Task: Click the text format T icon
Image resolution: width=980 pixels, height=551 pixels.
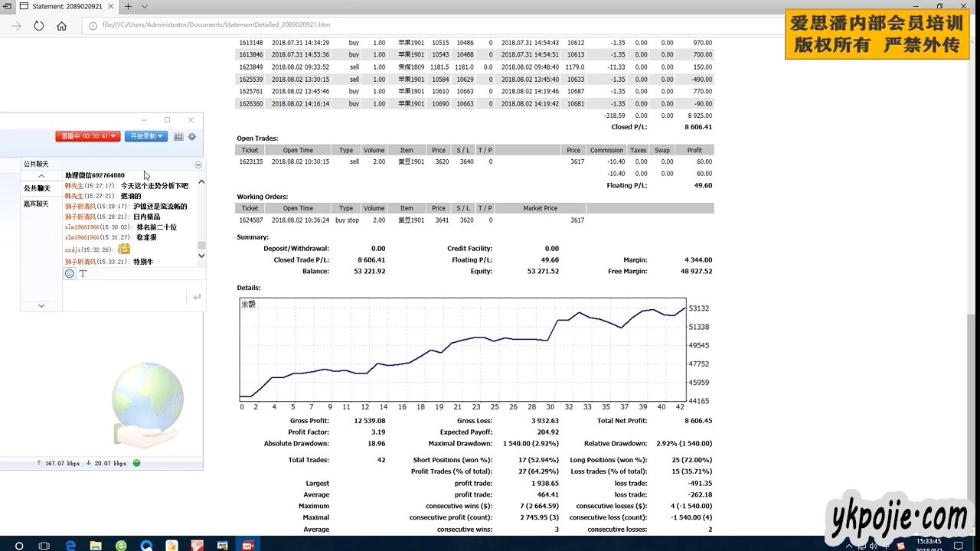Action: click(x=83, y=273)
